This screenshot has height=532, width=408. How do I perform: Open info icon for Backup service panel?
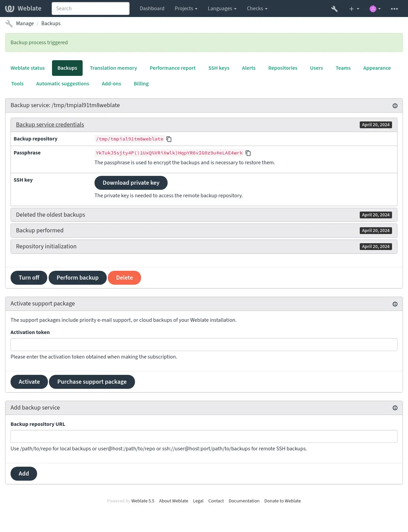click(x=395, y=106)
